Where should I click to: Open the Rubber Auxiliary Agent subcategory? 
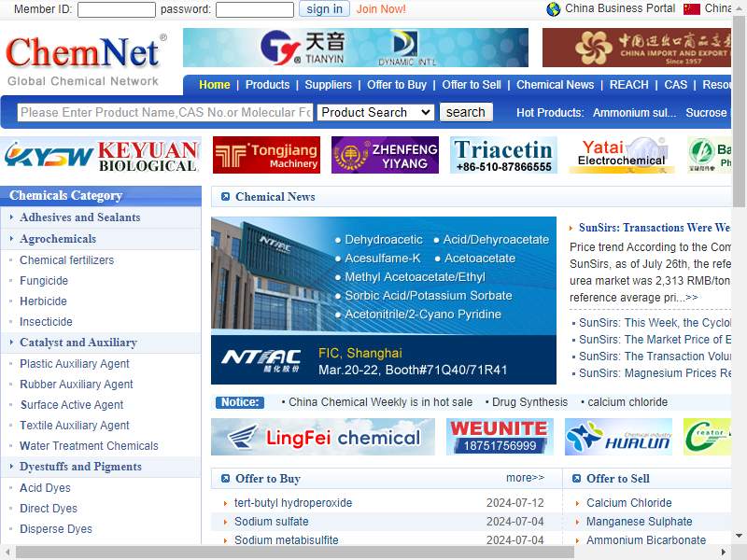coord(77,385)
